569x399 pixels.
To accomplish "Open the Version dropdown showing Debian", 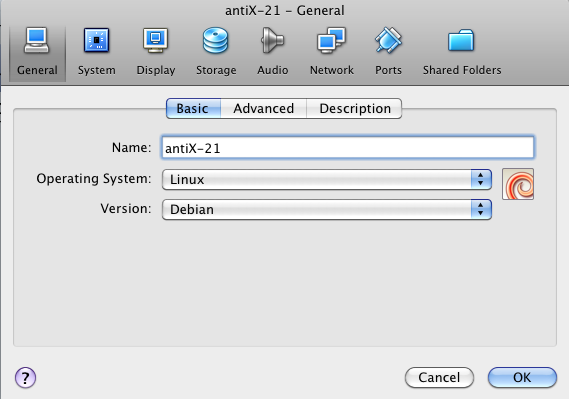I will tap(327, 209).
